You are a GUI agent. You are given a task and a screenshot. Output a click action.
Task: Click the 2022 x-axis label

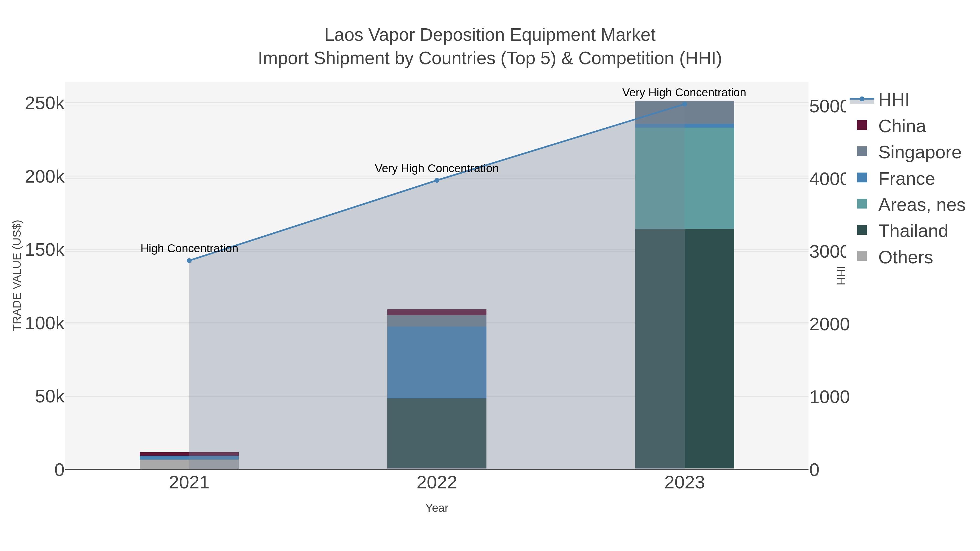click(x=437, y=483)
